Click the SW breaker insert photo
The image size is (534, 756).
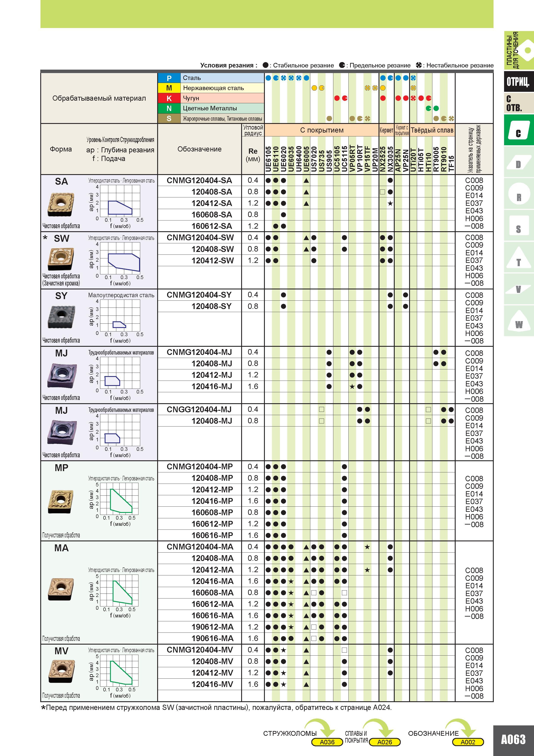tap(61, 259)
